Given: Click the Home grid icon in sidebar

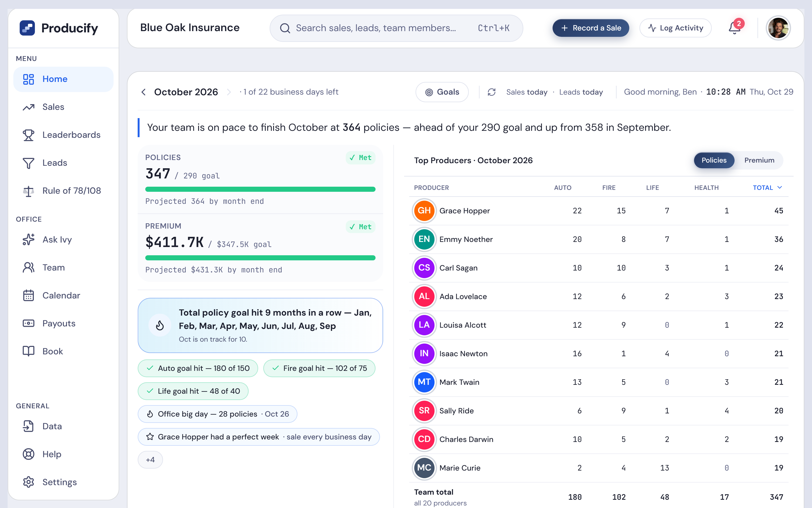Looking at the screenshot, I should click(29, 79).
